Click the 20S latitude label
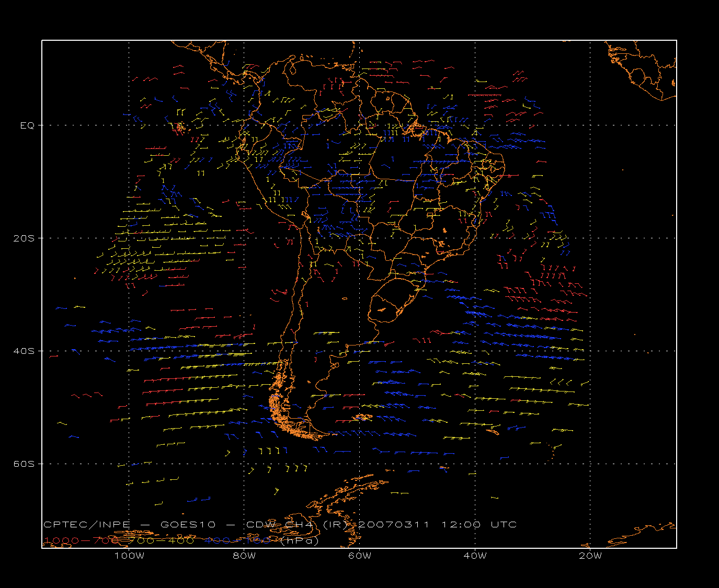 [24, 238]
